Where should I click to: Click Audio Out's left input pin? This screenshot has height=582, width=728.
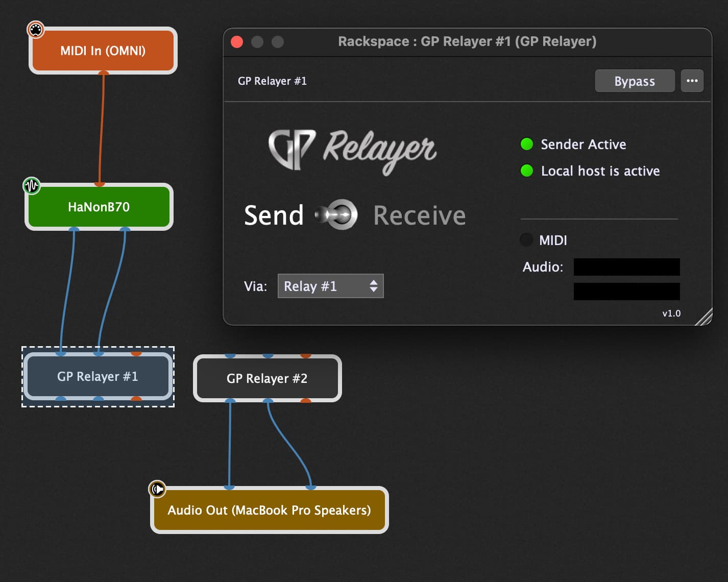tap(229, 488)
